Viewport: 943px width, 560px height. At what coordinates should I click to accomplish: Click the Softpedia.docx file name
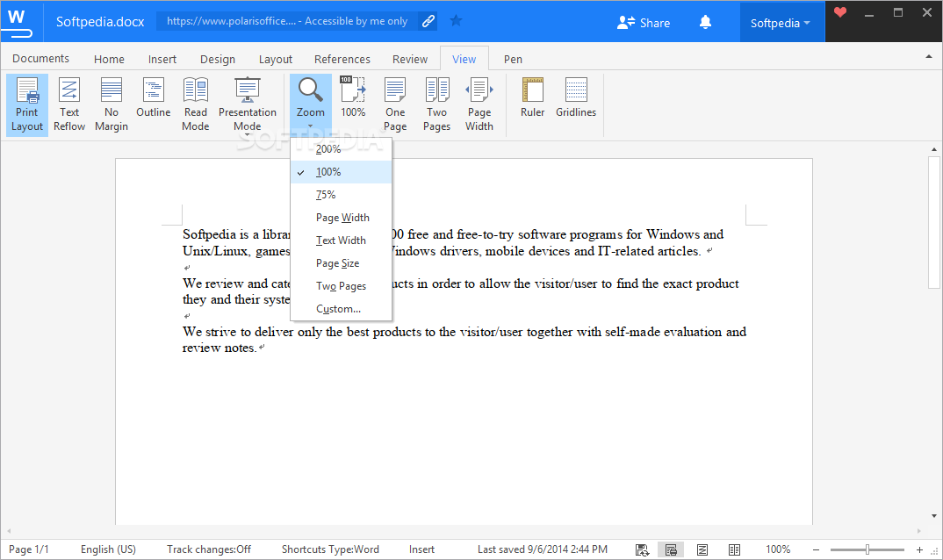[x=100, y=22]
